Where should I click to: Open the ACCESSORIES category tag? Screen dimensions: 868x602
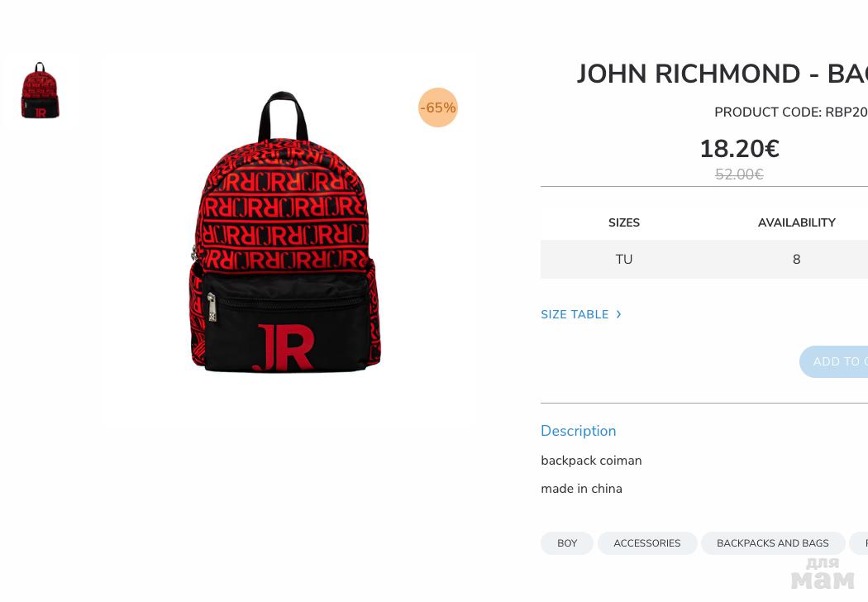[x=647, y=543]
